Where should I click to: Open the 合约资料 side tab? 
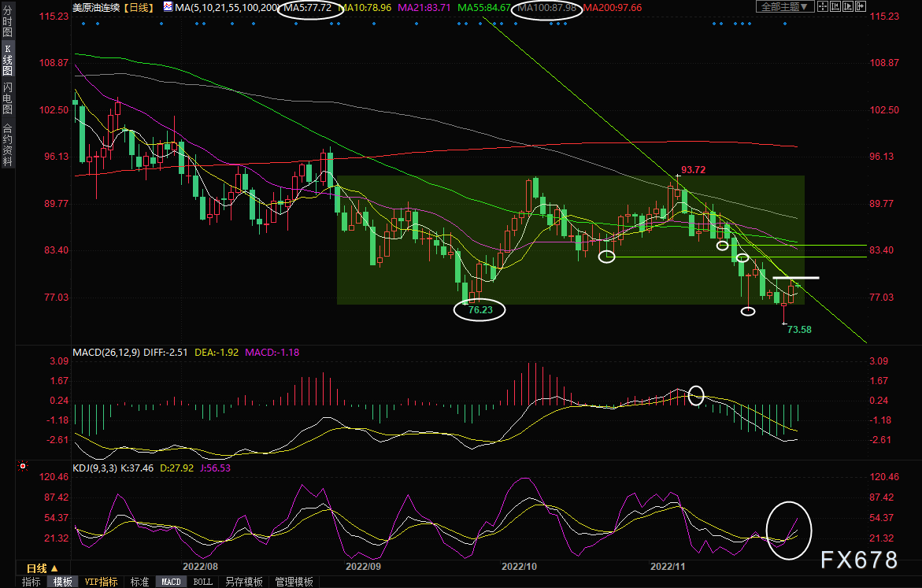coord(8,145)
